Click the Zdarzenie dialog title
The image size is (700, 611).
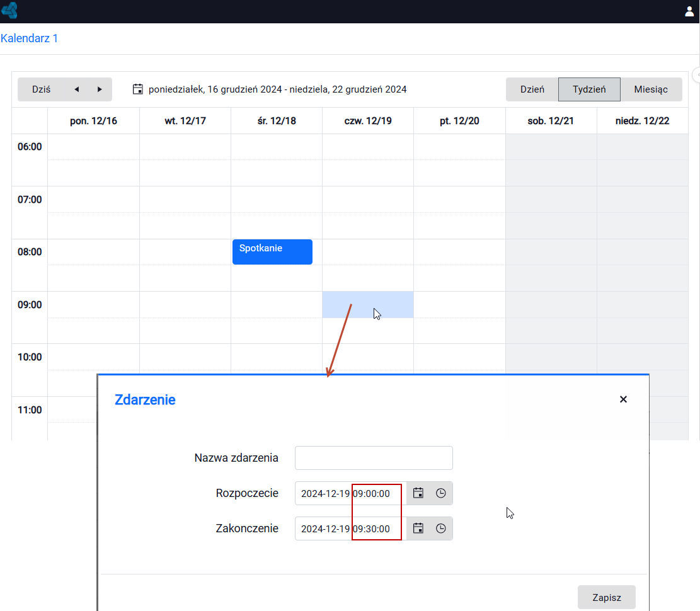pyautogui.click(x=145, y=400)
